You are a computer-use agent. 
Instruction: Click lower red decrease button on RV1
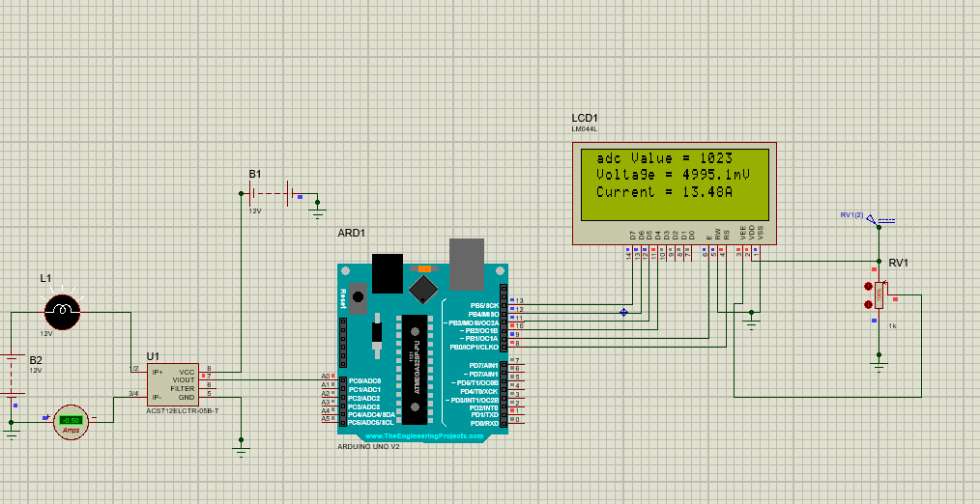868,305
